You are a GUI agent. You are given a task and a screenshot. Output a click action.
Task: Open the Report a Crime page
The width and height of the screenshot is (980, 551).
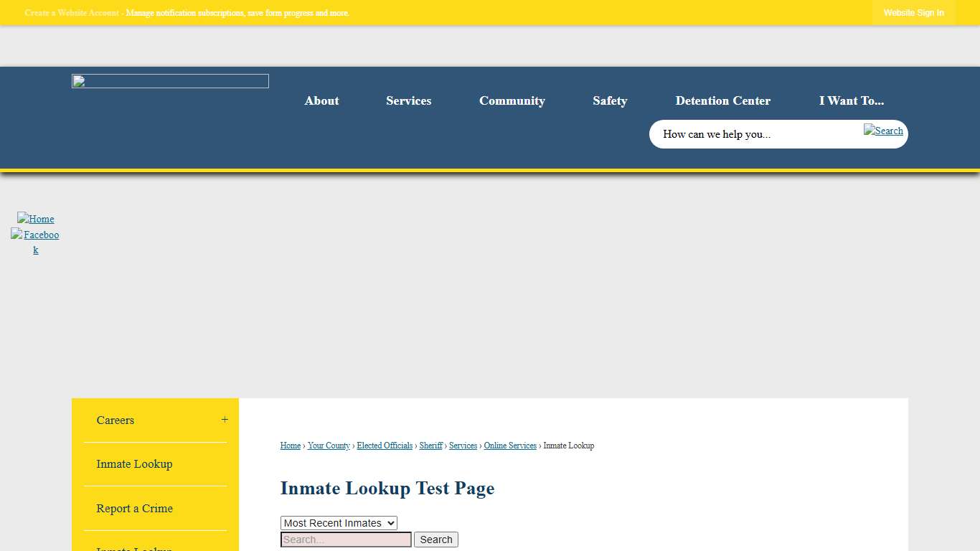134,509
